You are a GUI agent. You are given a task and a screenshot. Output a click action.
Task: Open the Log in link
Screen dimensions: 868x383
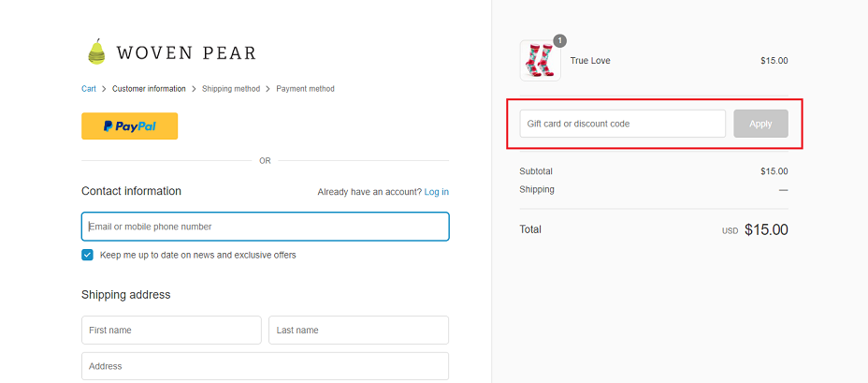pyautogui.click(x=437, y=192)
